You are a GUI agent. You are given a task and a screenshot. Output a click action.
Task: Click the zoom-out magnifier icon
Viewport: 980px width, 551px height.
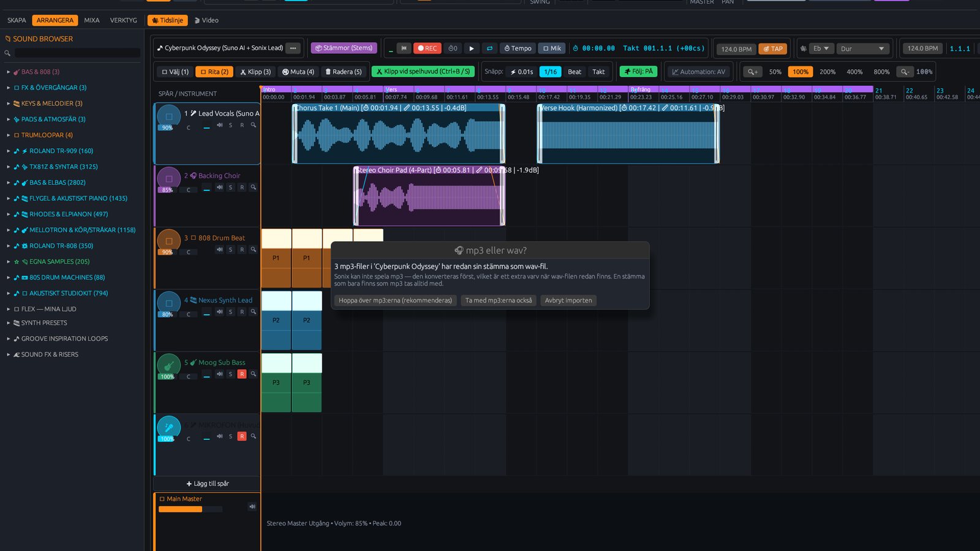point(905,72)
